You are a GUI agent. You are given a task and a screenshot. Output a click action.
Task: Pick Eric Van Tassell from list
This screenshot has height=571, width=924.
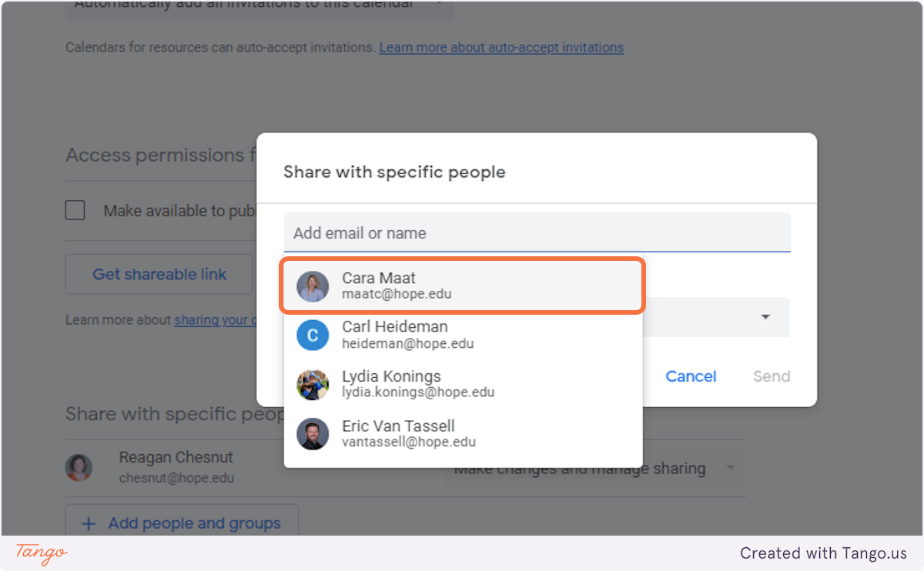(x=462, y=434)
